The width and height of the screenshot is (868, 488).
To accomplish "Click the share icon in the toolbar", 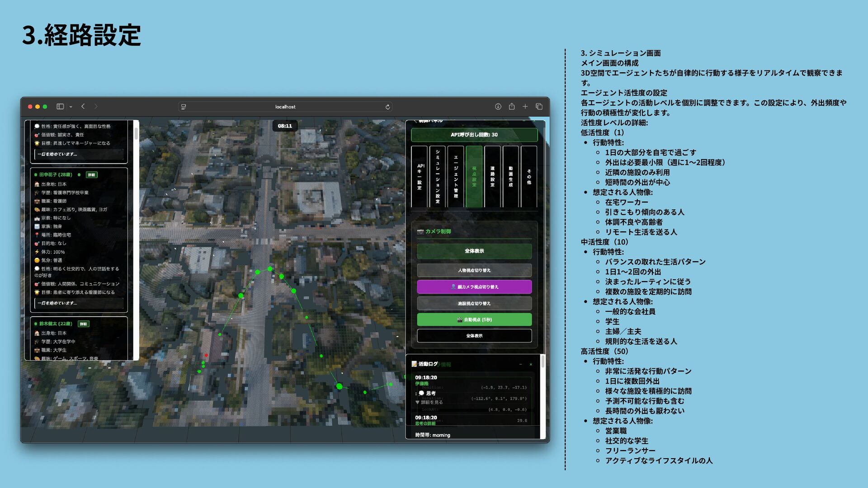I will click(512, 107).
